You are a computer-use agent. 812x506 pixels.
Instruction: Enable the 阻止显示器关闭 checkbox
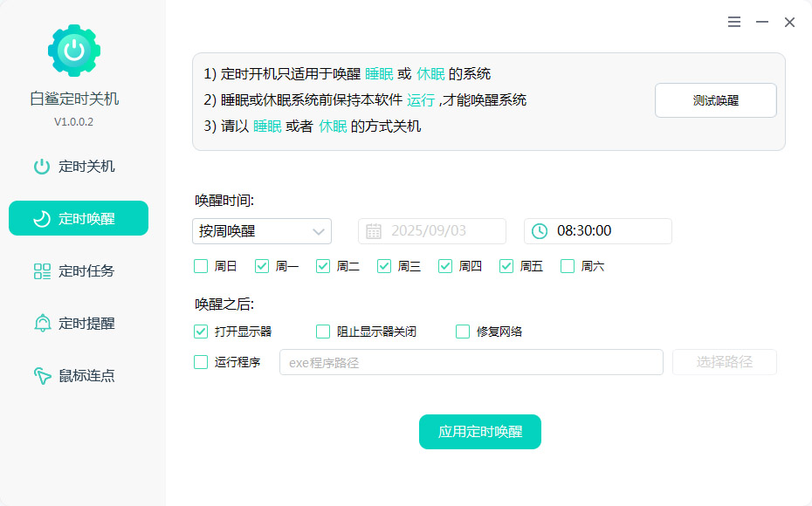pyautogui.click(x=324, y=332)
